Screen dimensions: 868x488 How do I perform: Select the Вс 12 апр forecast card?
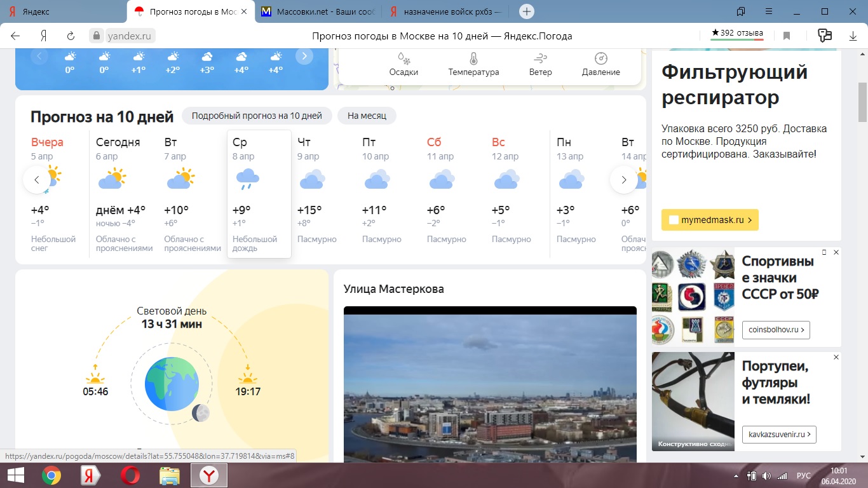pos(519,194)
